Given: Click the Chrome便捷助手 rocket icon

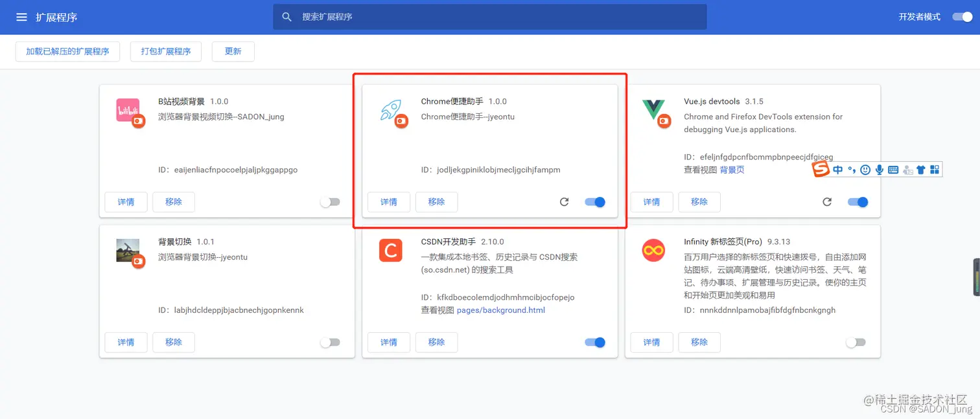Looking at the screenshot, I should 392,111.
